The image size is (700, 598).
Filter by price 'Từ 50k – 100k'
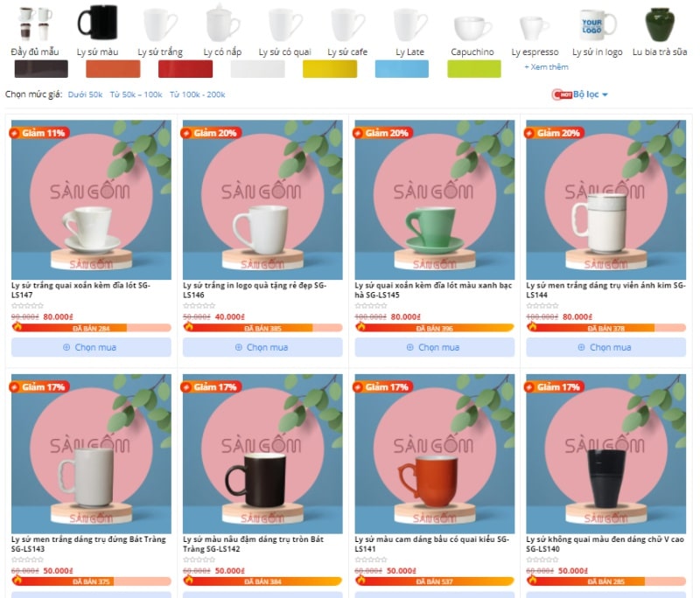(136, 94)
